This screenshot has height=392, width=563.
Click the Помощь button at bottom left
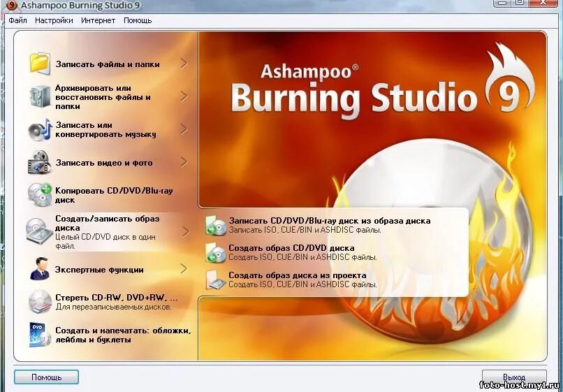(46, 377)
